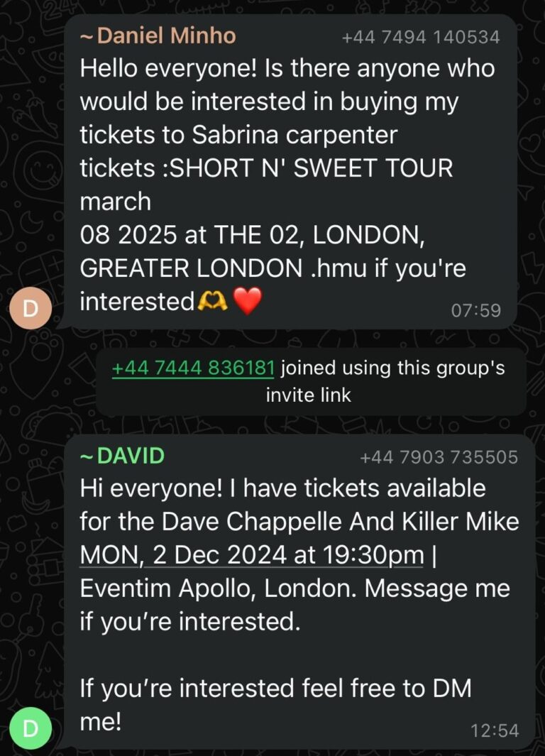Tap the 12:54 message timestamp

point(495,730)
